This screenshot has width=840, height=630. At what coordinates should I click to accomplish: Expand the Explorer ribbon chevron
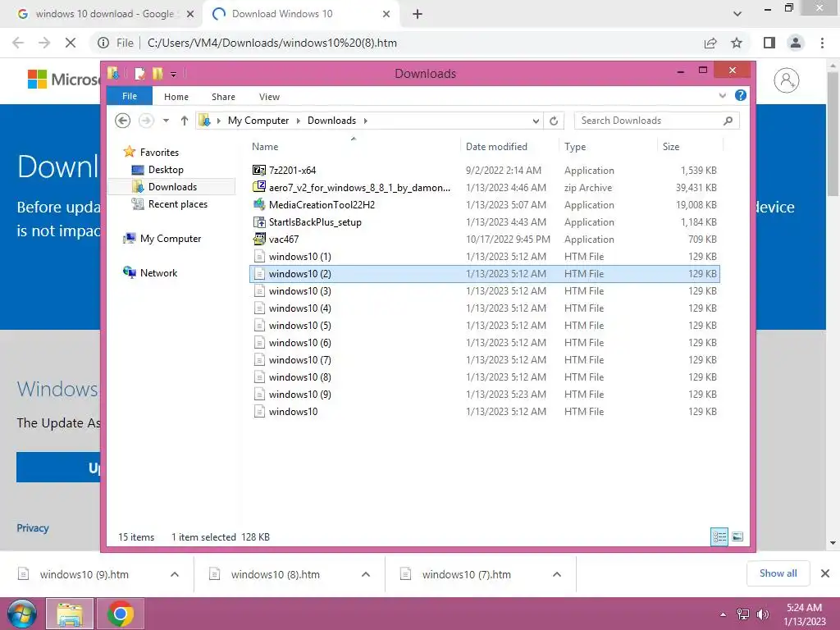pos(722,96)
